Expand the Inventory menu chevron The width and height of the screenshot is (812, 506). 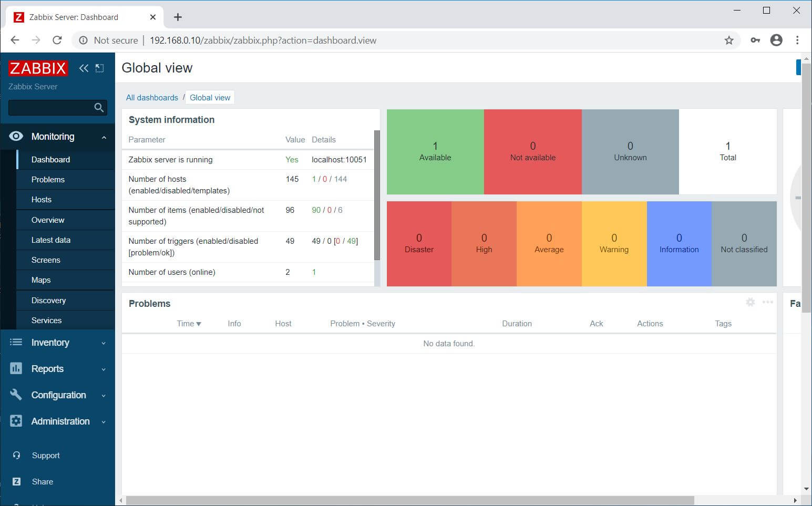tap(104, 343)
